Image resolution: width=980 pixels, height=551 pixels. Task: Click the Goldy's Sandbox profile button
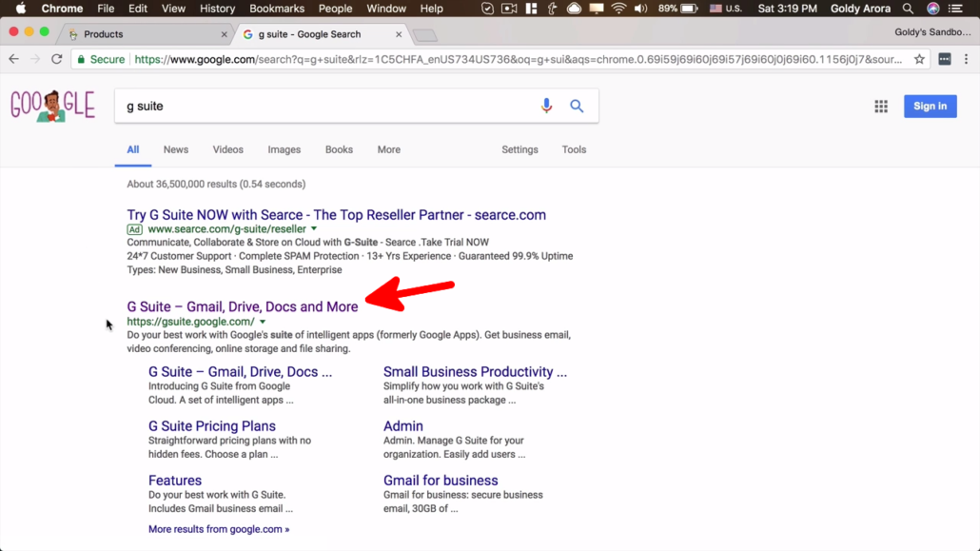[932, 32]
